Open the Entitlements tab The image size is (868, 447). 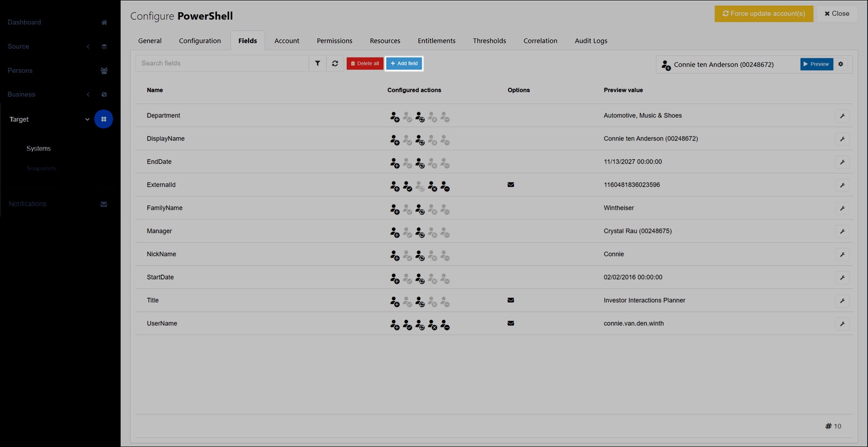tap(436, 41)
